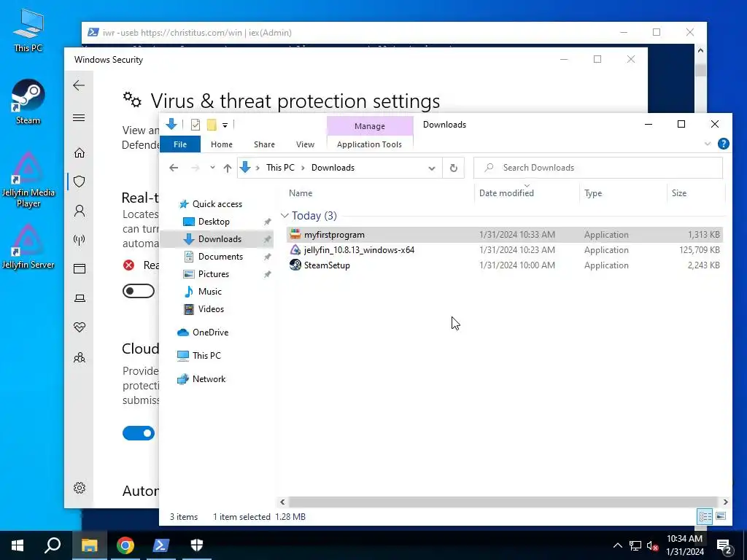The width and height of the screenshot is (747, 560).
Task: Switch to details view layout
Action: [705, 516]
